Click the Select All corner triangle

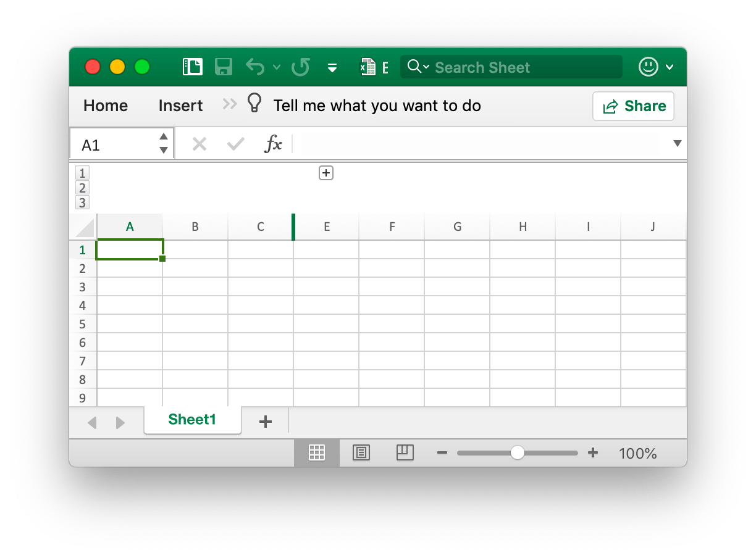[85, 228]
